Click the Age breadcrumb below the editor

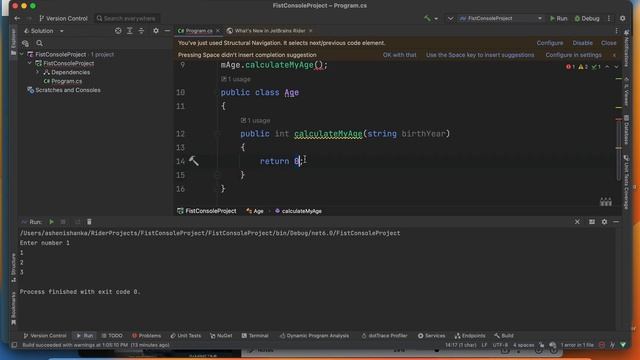255,211
